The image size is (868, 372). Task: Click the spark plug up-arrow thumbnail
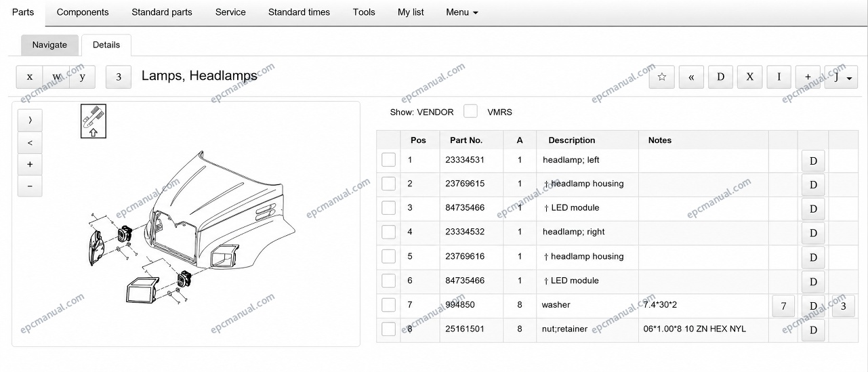[x=94, y=121]
